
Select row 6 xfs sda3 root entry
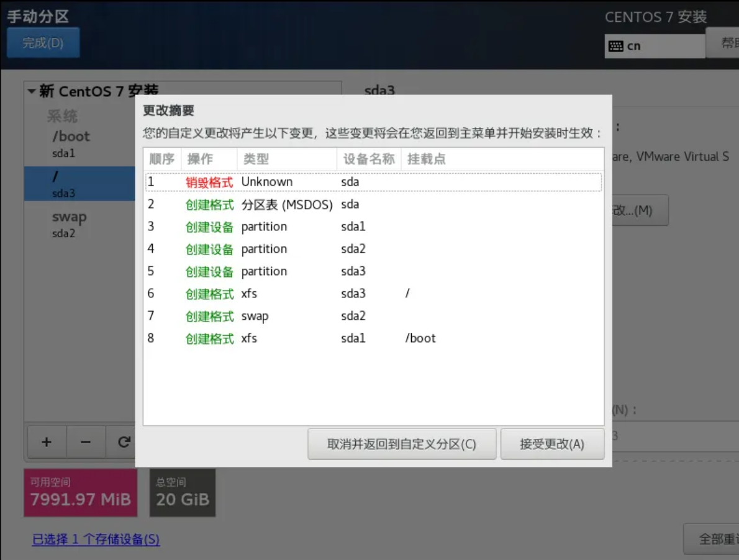[373, 294]
